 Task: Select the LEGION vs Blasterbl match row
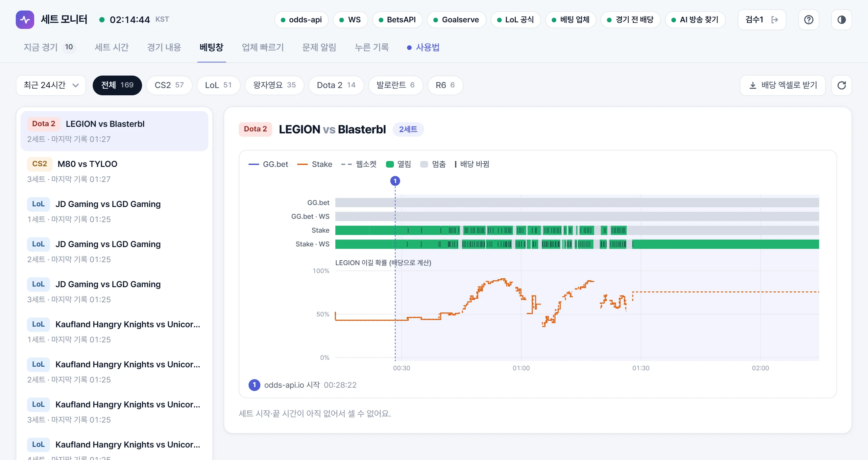114,131
